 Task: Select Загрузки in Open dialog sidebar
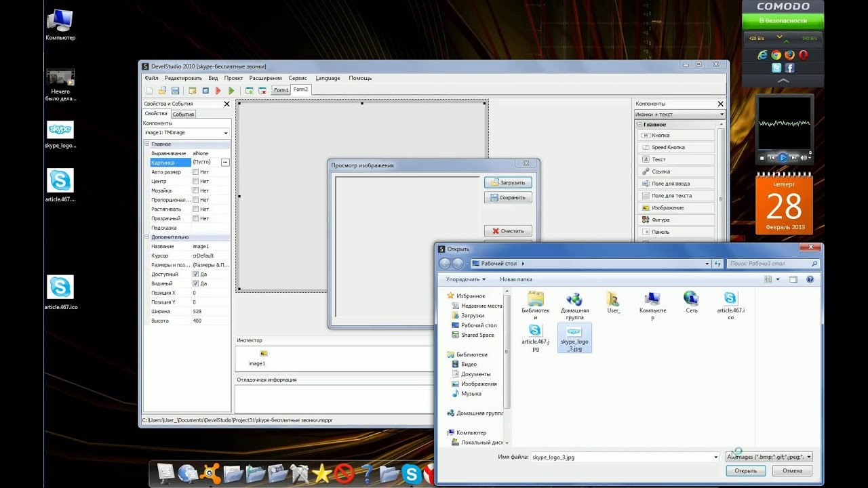[x=473, y=315]
